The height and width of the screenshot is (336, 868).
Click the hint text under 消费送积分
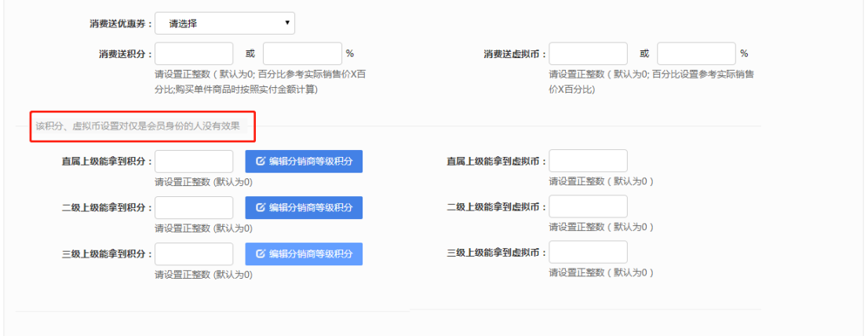(259, 82)
